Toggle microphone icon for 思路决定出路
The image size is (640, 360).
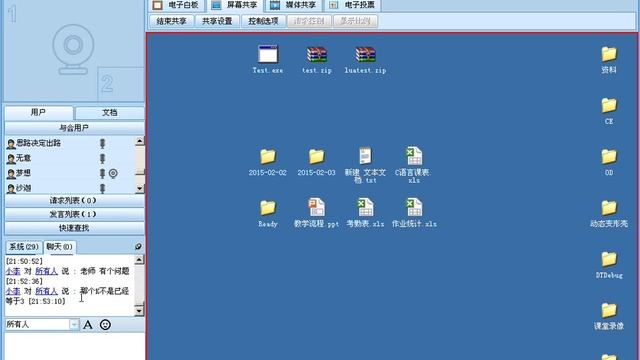pos(102,143)
